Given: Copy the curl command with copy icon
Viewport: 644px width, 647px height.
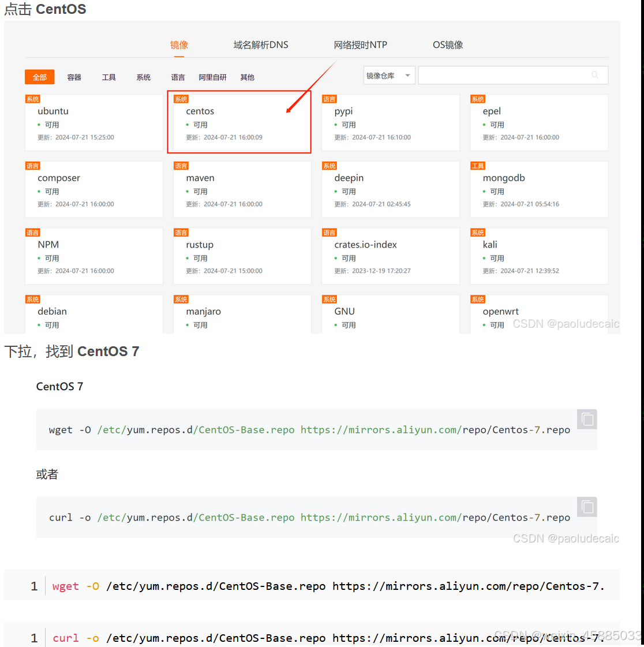Looking at the screenshot, I should point(587,507).
